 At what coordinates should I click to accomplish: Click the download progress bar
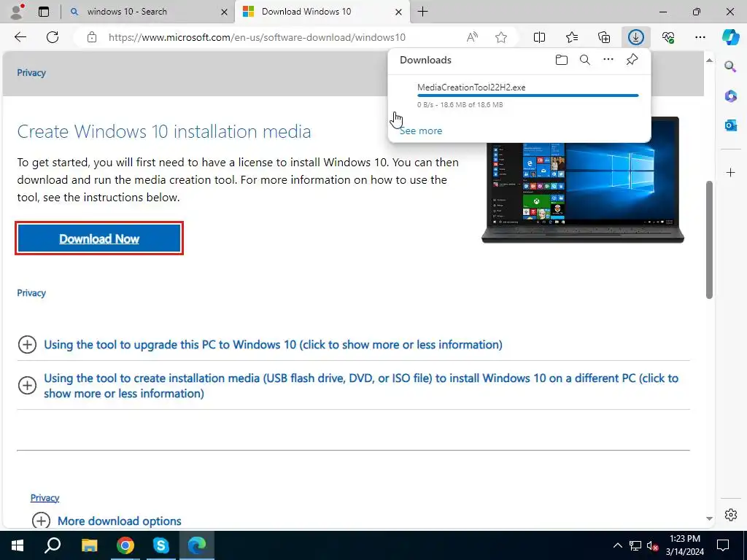coord(528,96)
